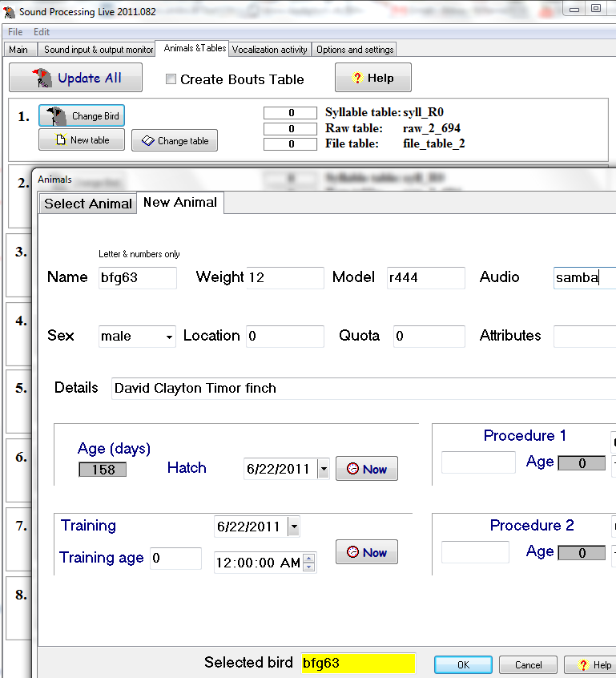Open the Vocalization activity tab
The height and width of the screenshot is (678, 616).
pyautogui.click(x=269, y=50)
